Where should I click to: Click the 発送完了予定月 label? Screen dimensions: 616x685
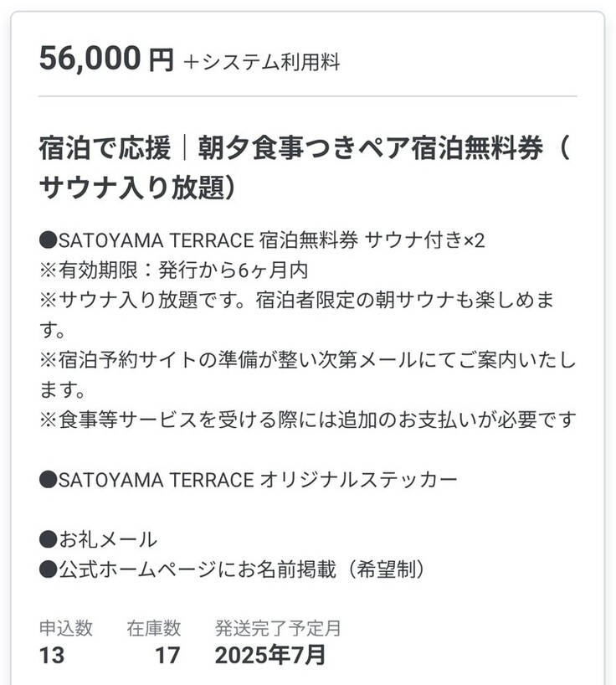point(278,628)
